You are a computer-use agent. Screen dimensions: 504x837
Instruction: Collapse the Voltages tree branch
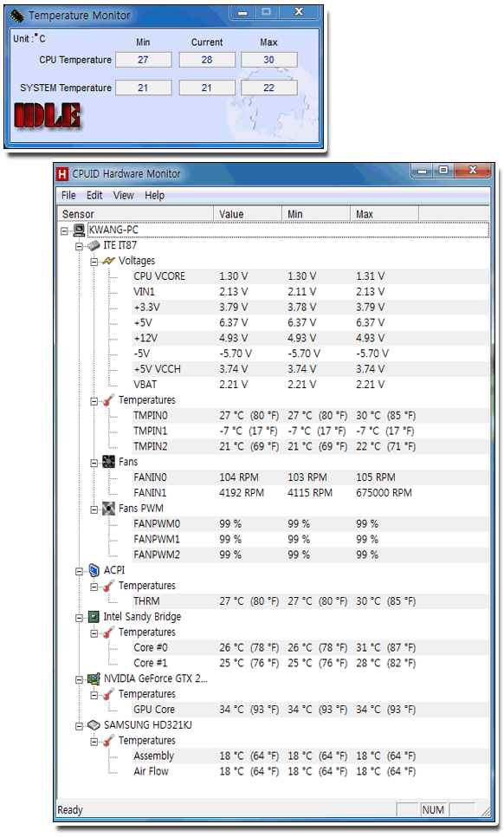pyautogui.click(x=94, y=262)
